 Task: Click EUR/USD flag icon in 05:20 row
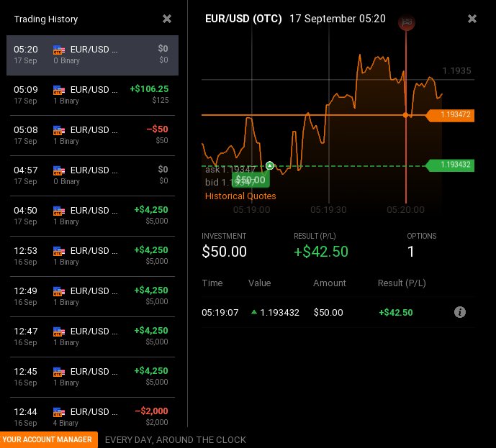[x=59, y=50]
